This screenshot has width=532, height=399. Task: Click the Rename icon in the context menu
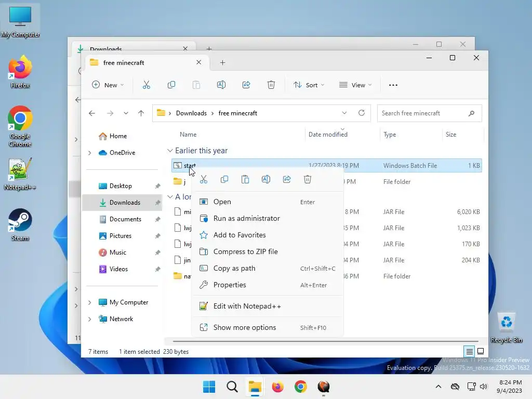[266, 179]
